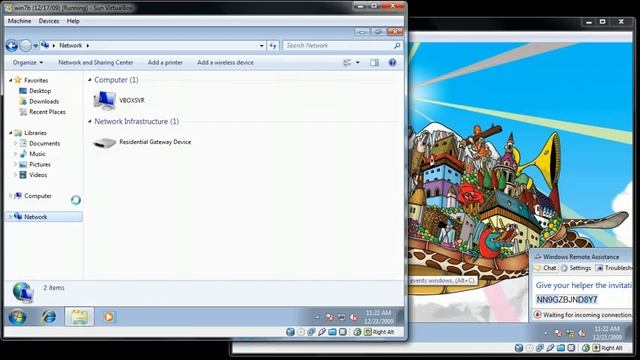Viewport: 640px width, 360px height.
Task: Click Chat in Windows Remote Assistance
Action: [x=546, y=268]
